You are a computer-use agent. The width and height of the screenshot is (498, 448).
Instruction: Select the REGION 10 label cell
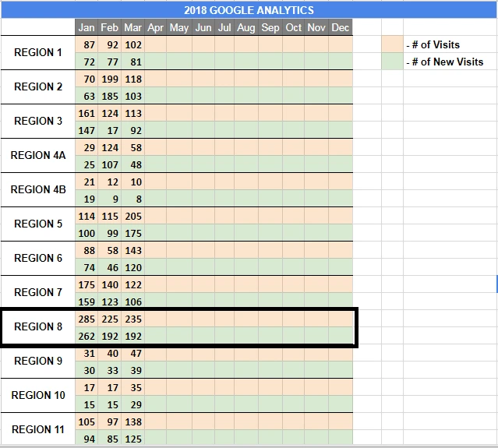pyautogui.click(x=38, y=395)
